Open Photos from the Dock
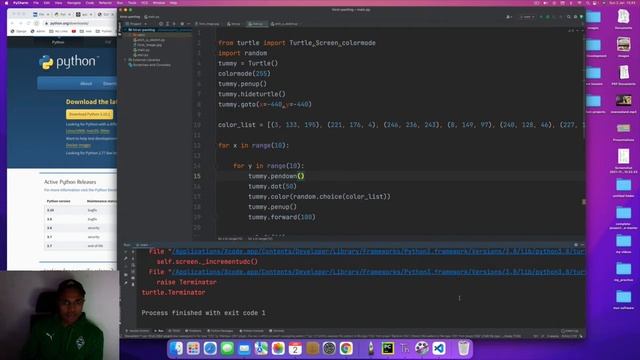The image size is (640, 360). [278, 349]
